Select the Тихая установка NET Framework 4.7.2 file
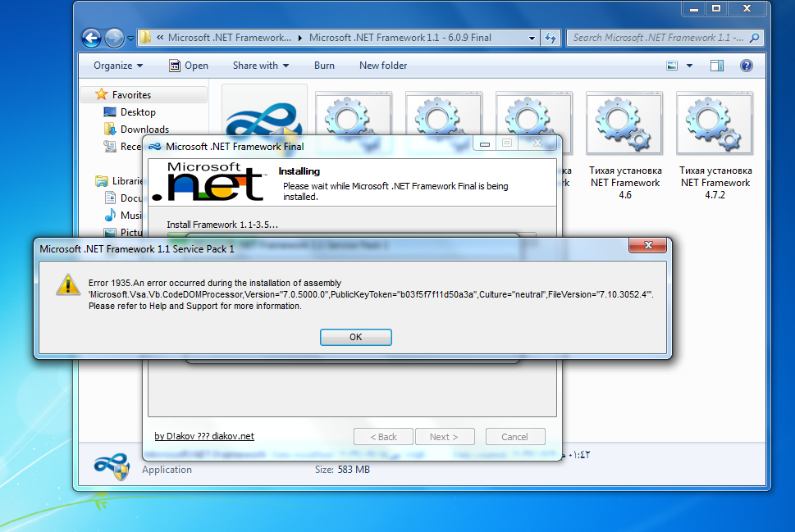 tap(715, 146)
